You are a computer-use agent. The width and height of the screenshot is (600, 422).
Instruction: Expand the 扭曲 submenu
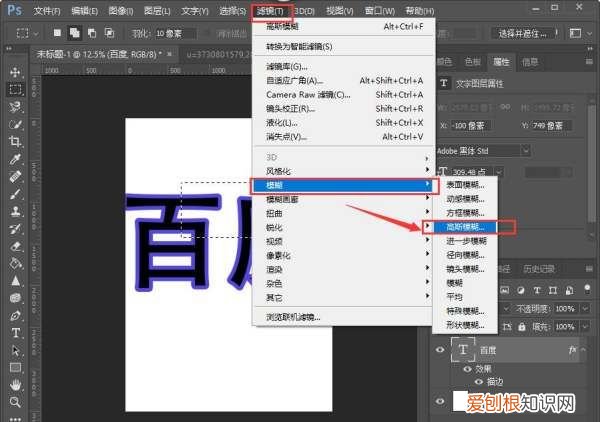[x=344, y=213]
